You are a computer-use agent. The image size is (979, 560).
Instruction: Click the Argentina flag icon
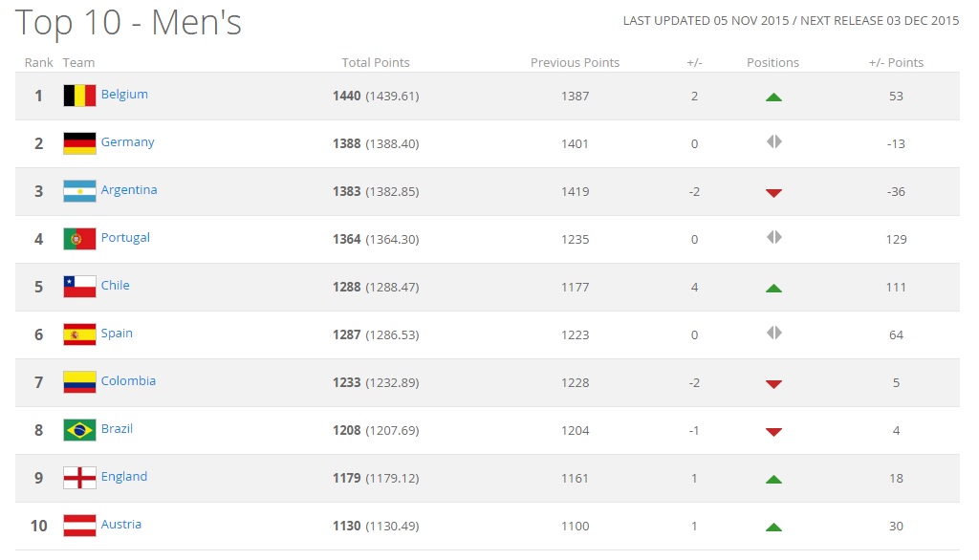tap(79, 191)
